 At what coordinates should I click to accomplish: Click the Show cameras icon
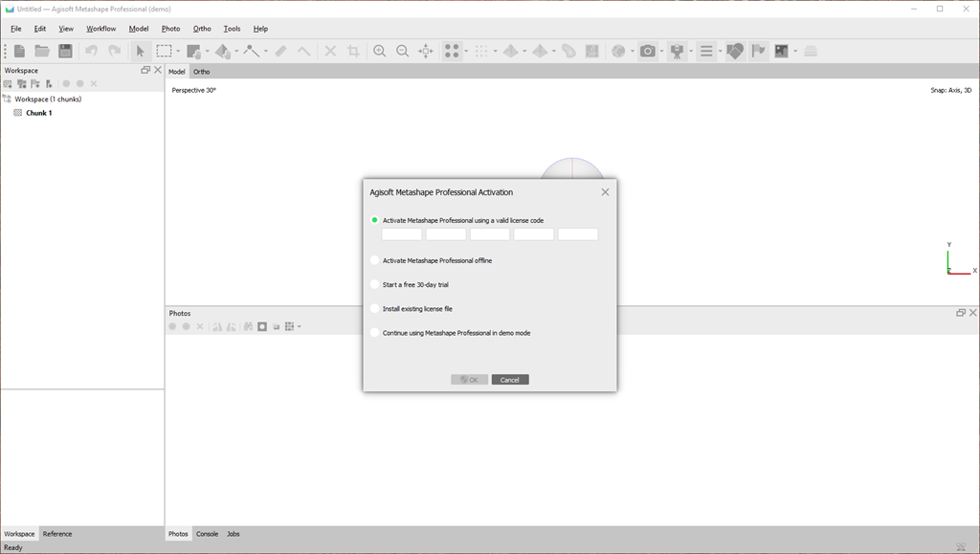[648, 52]
